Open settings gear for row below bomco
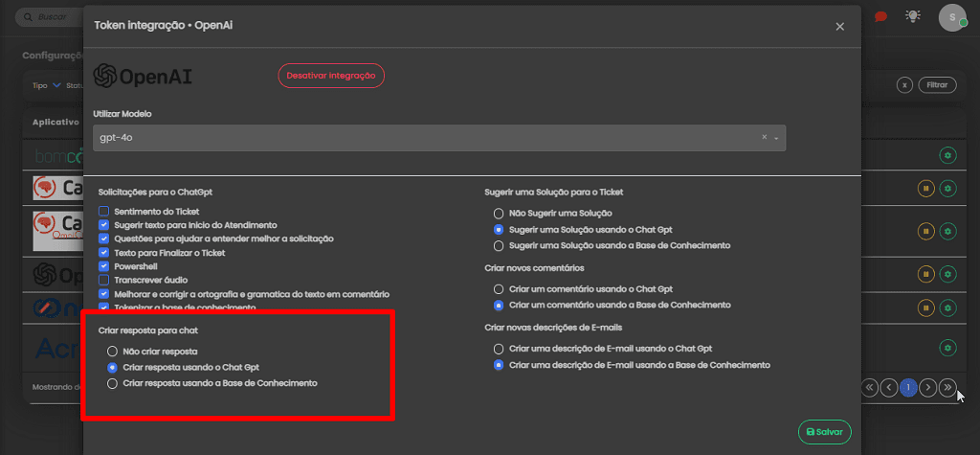Screen dimensions: 980x455 click(x=948, y=188)
